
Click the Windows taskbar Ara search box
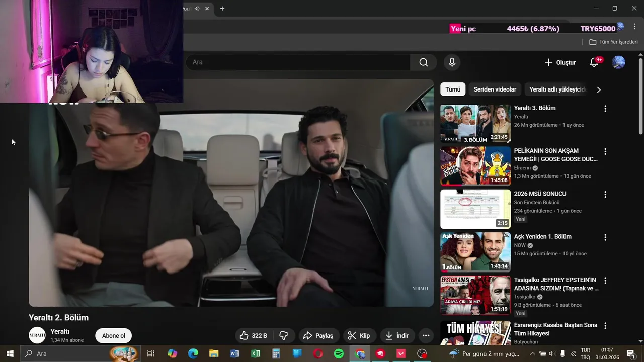pyautogui.click(x=80, y=353)
